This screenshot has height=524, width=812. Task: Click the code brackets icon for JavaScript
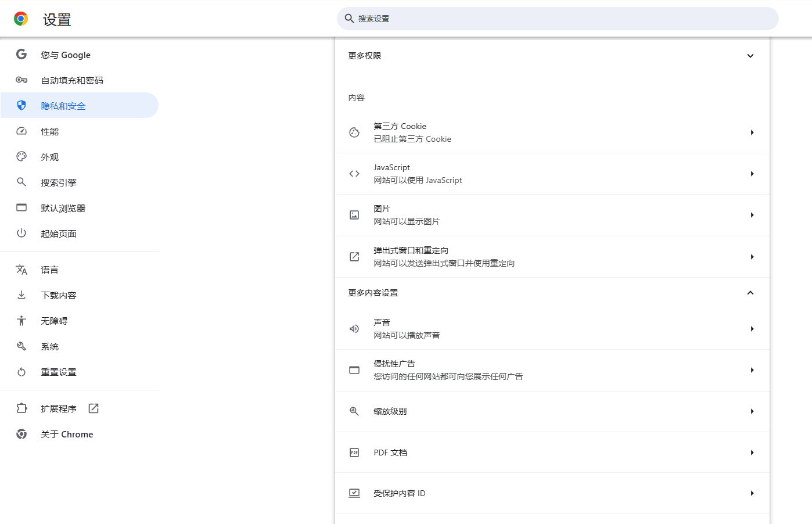pos(354,174)
